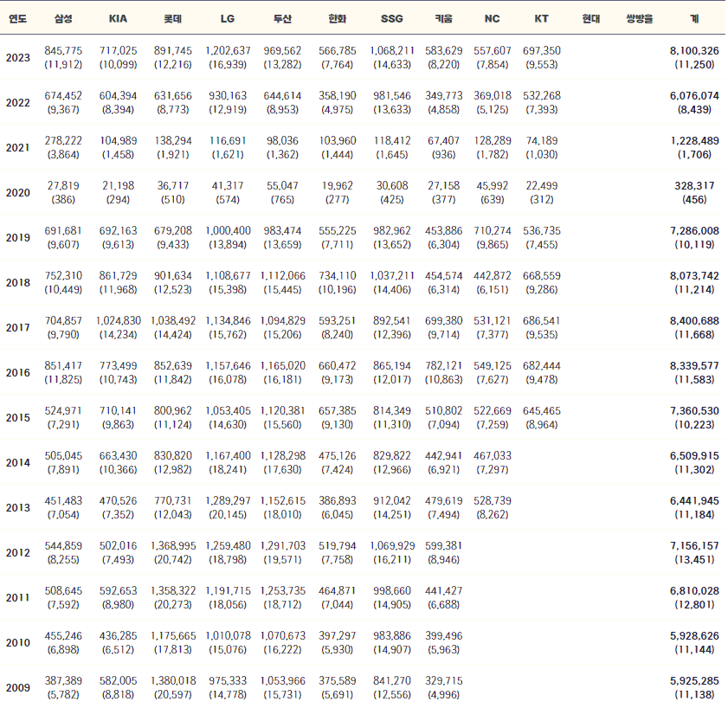Select the 2010 year row label

[17, 643]
